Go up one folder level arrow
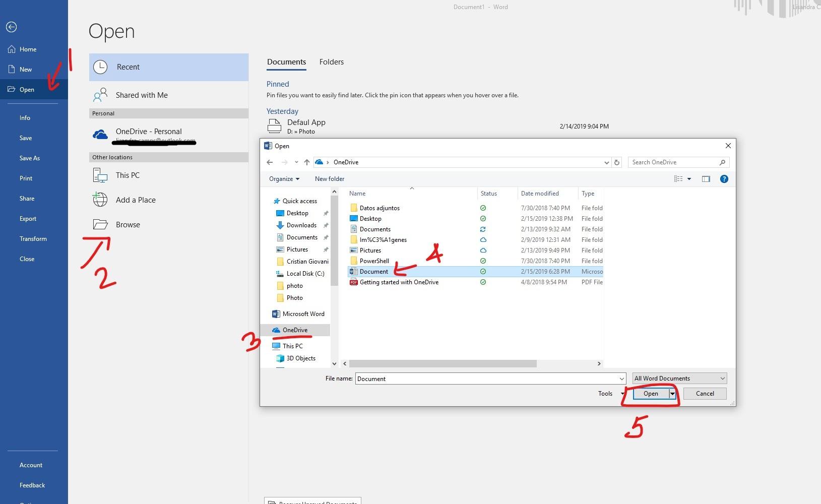Screen dimensions: 821x504 click(x=306, y=162)
